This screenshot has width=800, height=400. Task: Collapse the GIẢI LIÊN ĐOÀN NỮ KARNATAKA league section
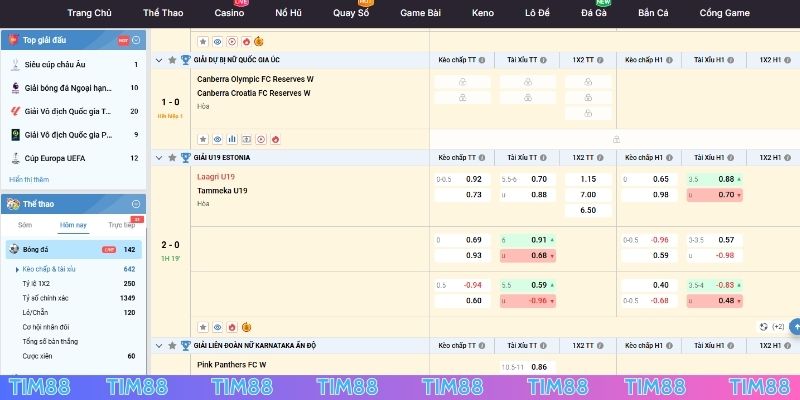tap(159, 345)
